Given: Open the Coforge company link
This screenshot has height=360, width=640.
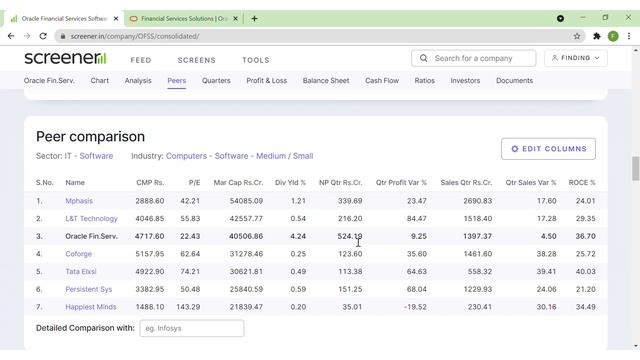Looking at the screenshot, I should (78, 254).
